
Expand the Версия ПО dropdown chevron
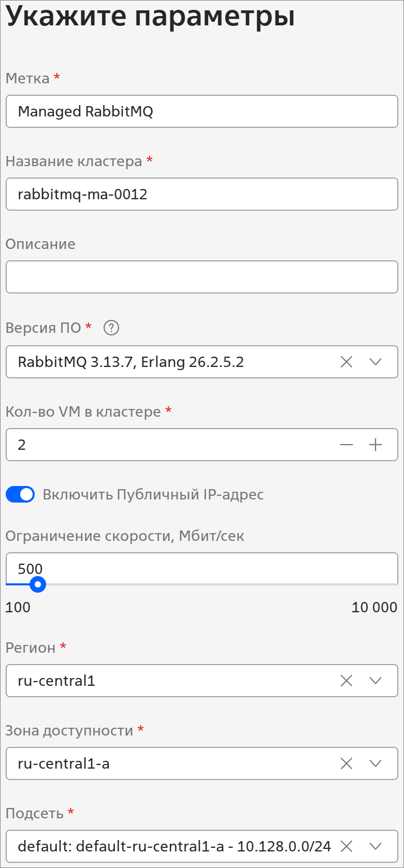point(376,362)
